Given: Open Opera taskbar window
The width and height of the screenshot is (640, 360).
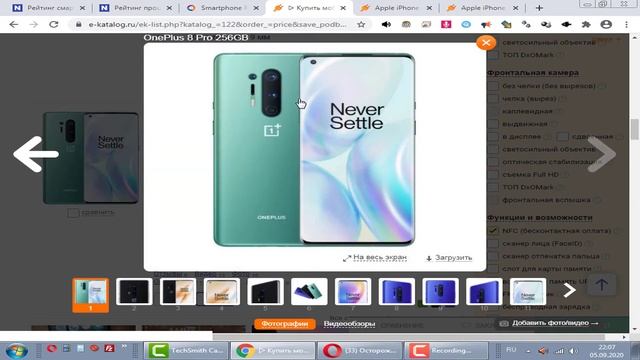Looking at the screenshot, I should tap(360, 350).
